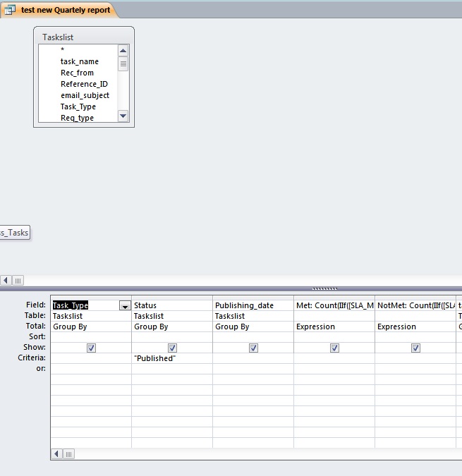Click the Taskslist table title bar

click(84, 37)
